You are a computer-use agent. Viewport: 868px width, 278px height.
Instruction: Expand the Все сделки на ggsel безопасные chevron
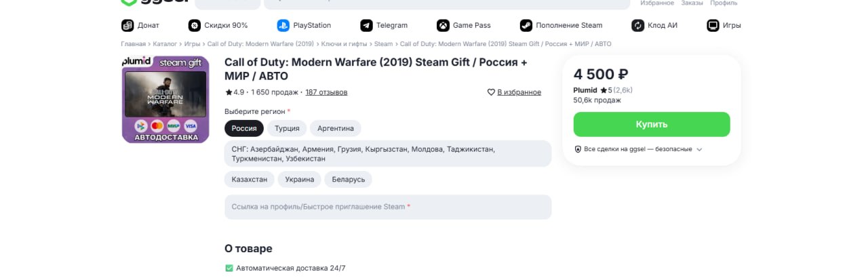click(x=699, y=149)
